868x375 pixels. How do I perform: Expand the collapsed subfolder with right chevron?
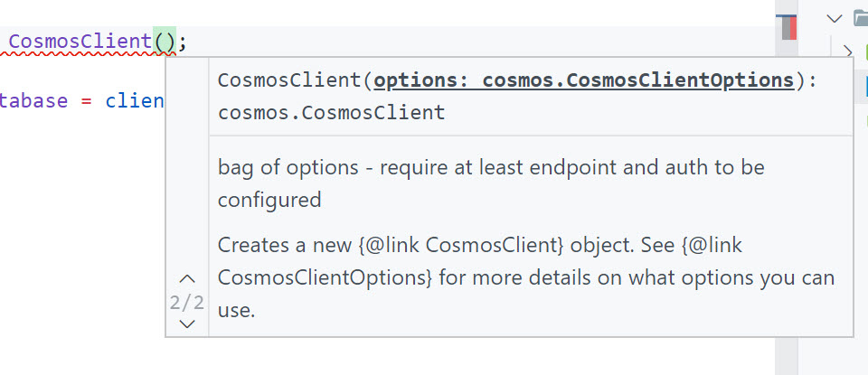coord(847,51)
